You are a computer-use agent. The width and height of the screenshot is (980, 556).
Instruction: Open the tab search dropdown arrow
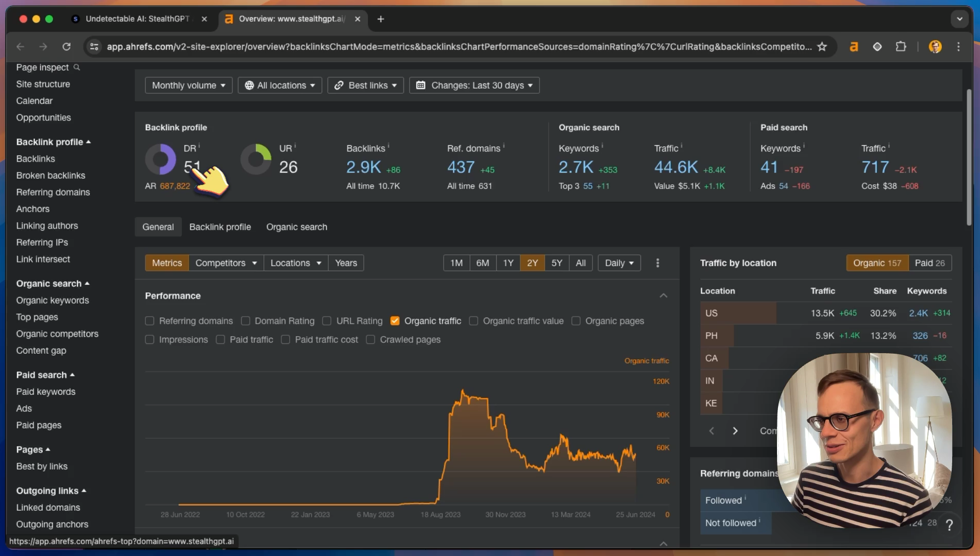point(959,19)
